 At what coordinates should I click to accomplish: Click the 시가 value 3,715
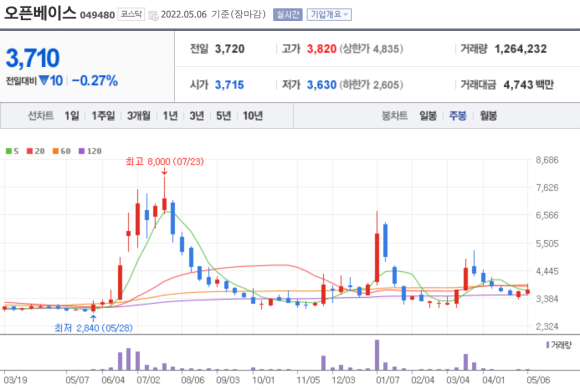tap(229, 85)
